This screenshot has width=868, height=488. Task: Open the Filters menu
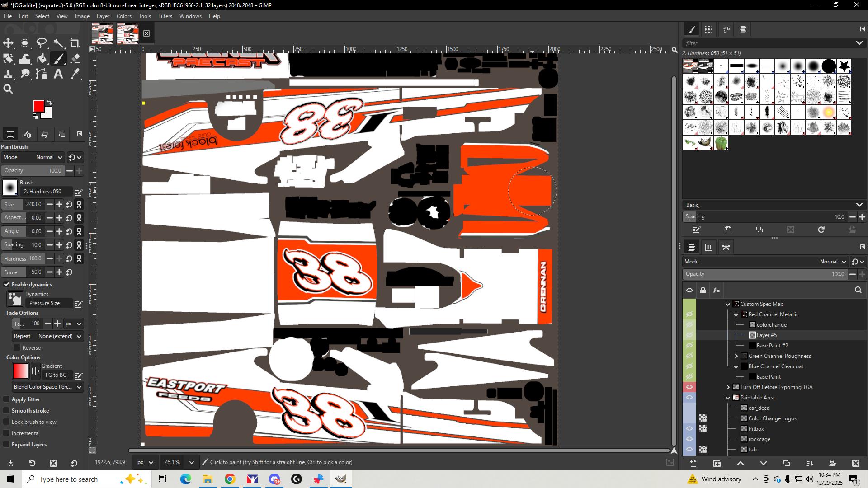(x=165, y=16)
